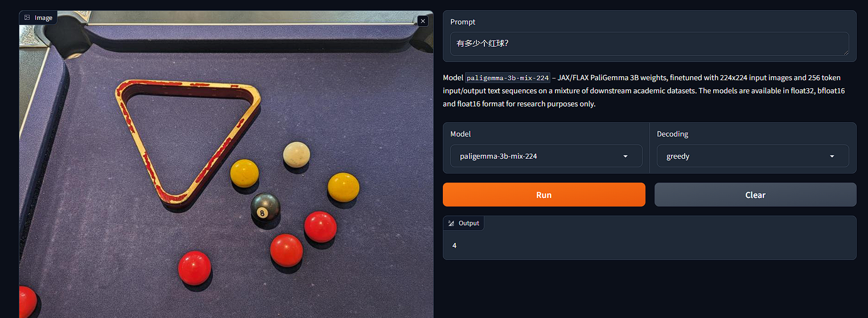Click the Image label icon
Viewport: 868px width, 318px height.
click(x=27, y=18)
